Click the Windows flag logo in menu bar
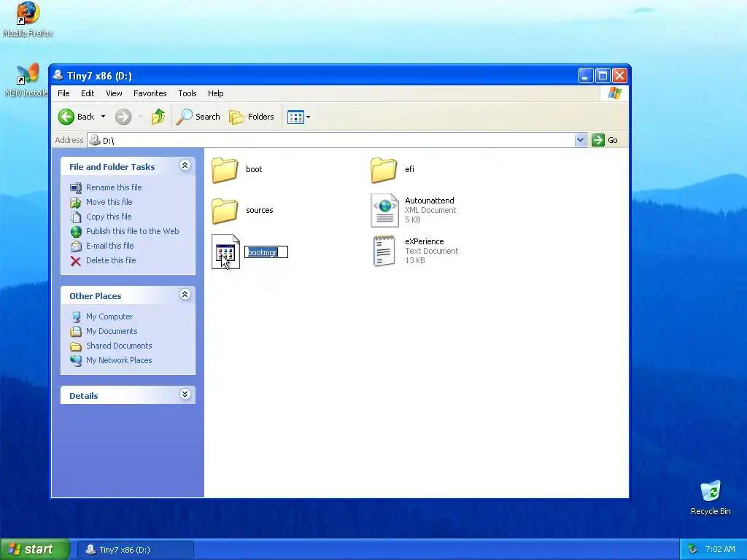 614,93
